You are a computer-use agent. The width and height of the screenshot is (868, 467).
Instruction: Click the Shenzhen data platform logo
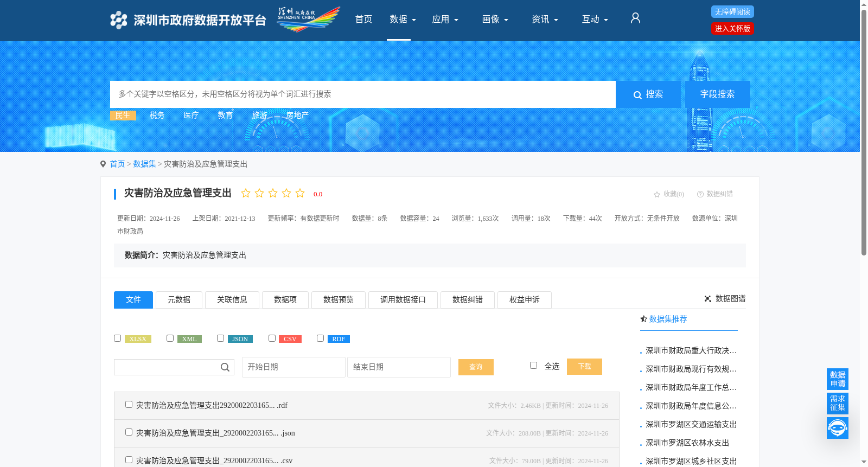tap(188, 20)
